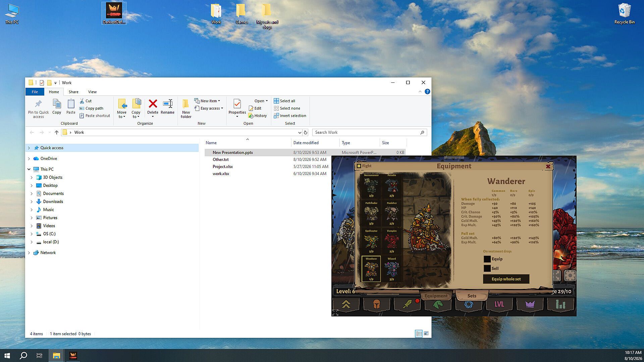Screen dimensions: 644x362
Task: Switch to large icons view in Explorer
Action: tap(426, 334)
